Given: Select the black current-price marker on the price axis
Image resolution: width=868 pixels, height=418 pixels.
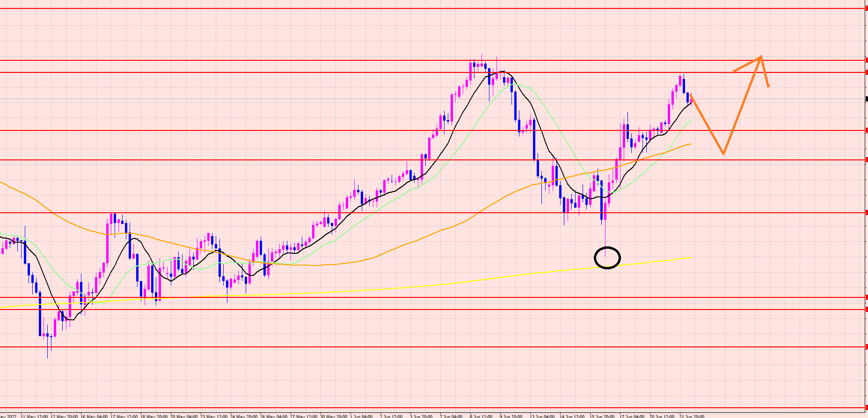Looking at the screenshot, I should click(866, 99).
